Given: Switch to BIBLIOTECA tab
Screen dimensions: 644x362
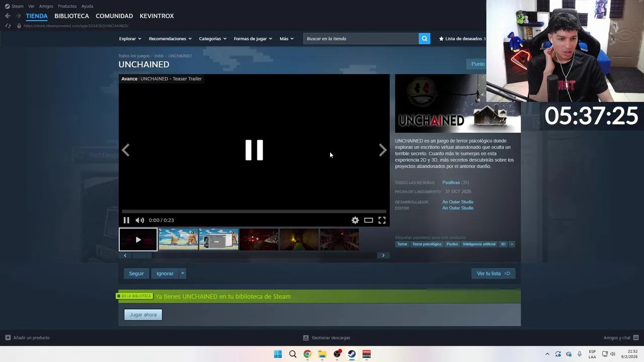Looking at the screenshot, I should click(71, 16).
